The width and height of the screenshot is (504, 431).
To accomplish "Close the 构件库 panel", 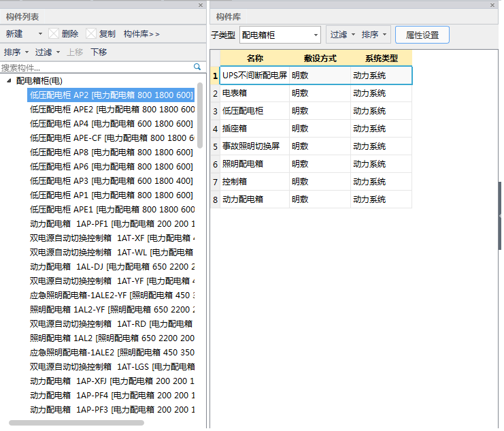I will pos(492,5).
